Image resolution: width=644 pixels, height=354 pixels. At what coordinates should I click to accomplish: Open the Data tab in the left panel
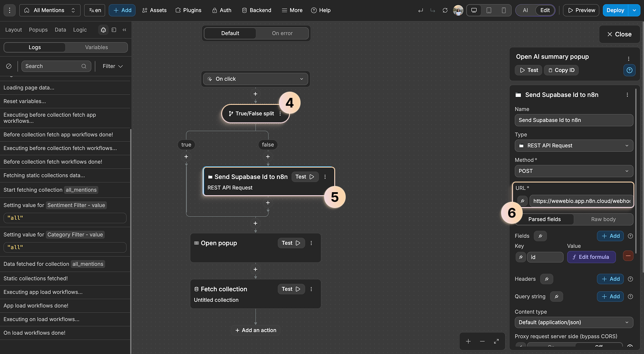[x=60, y=29]
